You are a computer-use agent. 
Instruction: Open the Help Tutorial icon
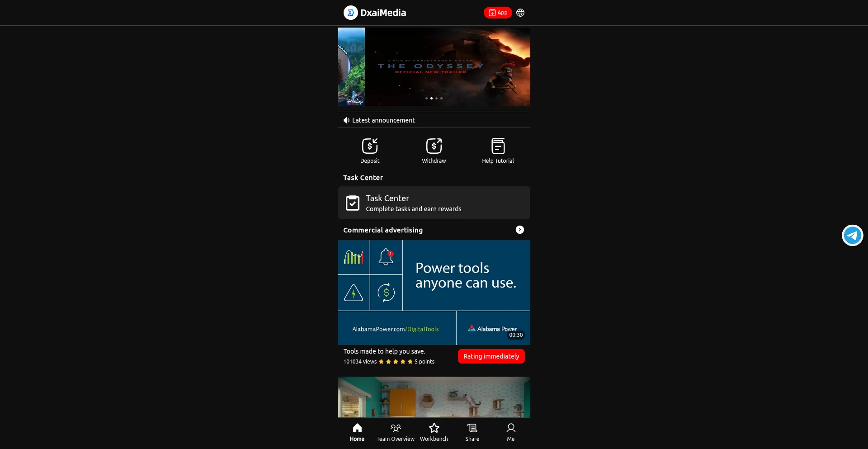click(498, 146)
